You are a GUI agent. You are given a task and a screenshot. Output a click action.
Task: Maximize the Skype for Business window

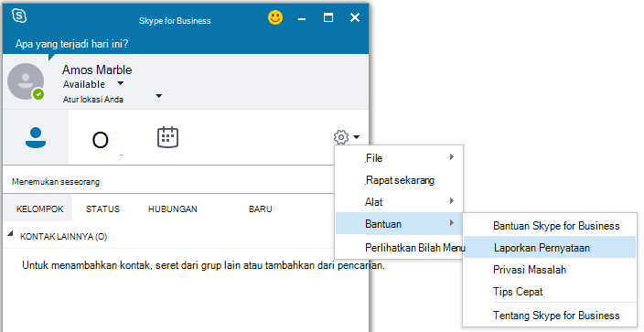point(328,17)
